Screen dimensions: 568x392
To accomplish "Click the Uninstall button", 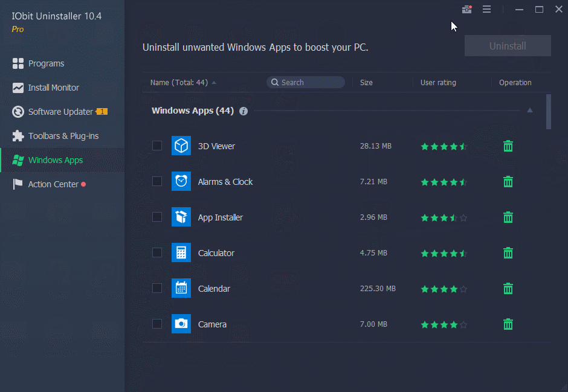I will [x=508, y=46].
